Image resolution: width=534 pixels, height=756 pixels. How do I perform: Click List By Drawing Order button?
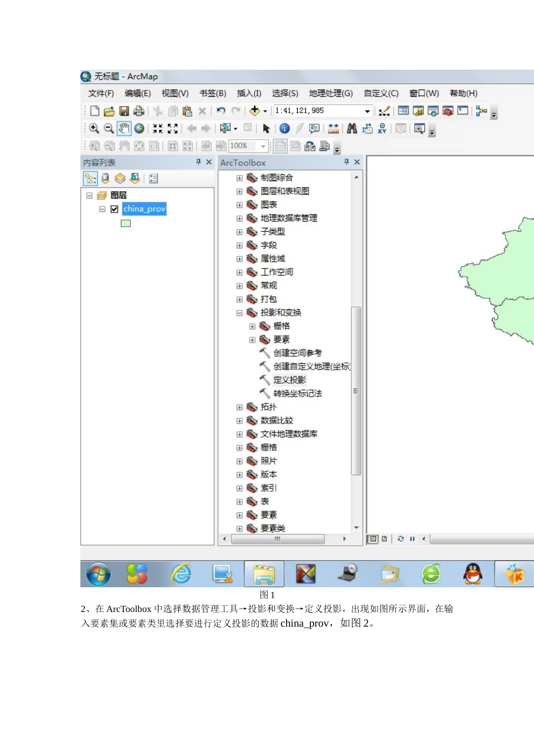pos(90,178)
